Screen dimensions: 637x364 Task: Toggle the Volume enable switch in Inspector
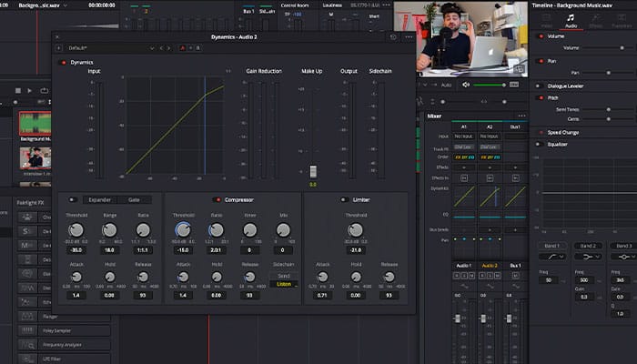(541, 36)
